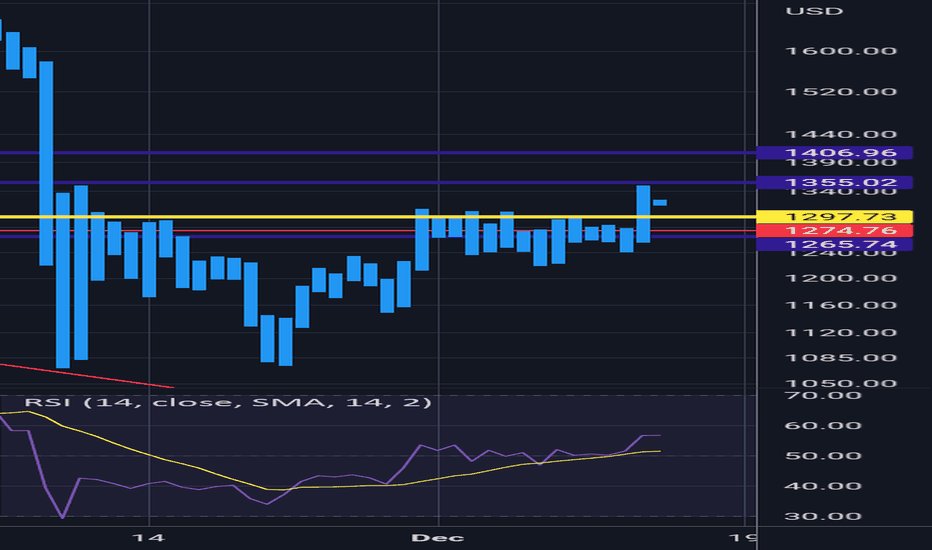Select the 1406.96 price line label
The height and width of the screenshot is (550, 932).
tap(834, 153)
